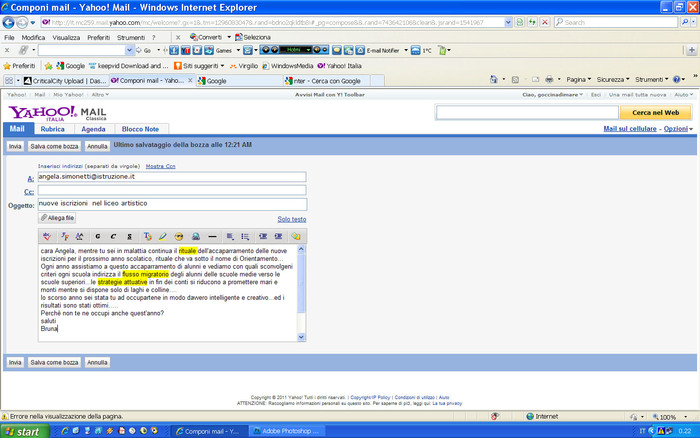700x438 pixels.
Task: Expand the Aiuto dropdown in Yahoo header
Action: click(x=683, y=95)
